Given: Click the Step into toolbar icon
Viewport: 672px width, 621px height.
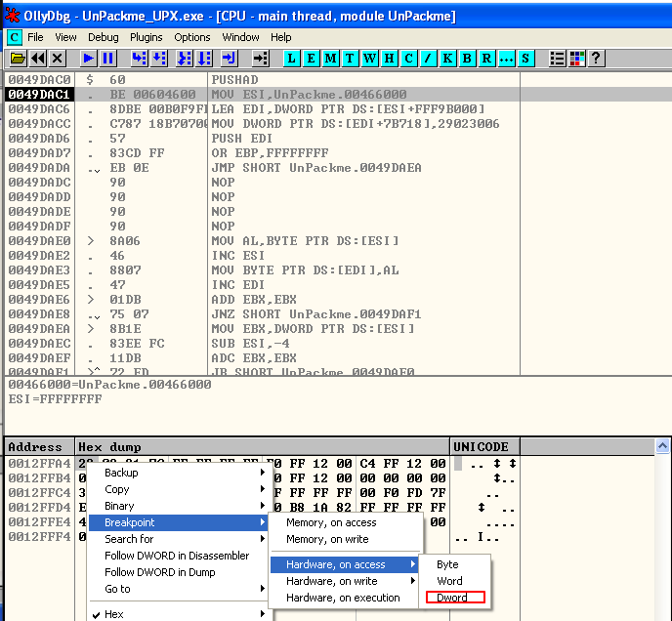Looking at the screenshot, I should point(140,59).
